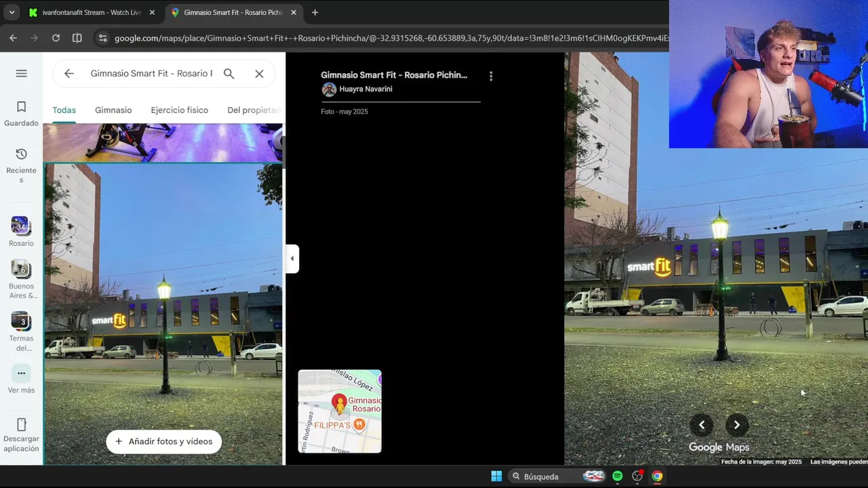Clear the search with X icon

(259, 73)
